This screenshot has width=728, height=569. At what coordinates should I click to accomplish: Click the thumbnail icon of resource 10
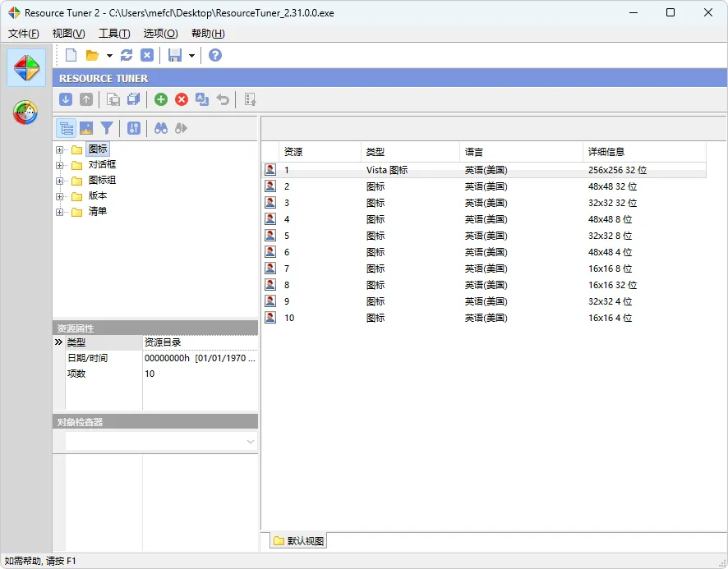click(270, 318)
